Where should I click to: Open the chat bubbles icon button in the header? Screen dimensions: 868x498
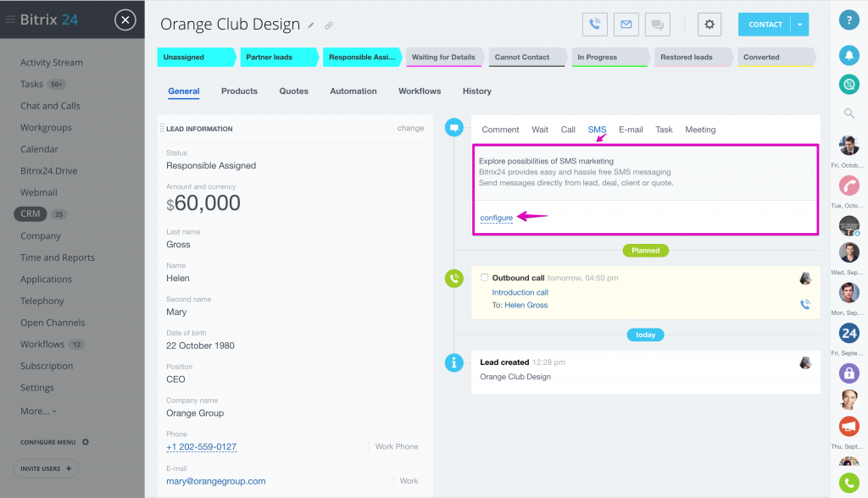658,25
